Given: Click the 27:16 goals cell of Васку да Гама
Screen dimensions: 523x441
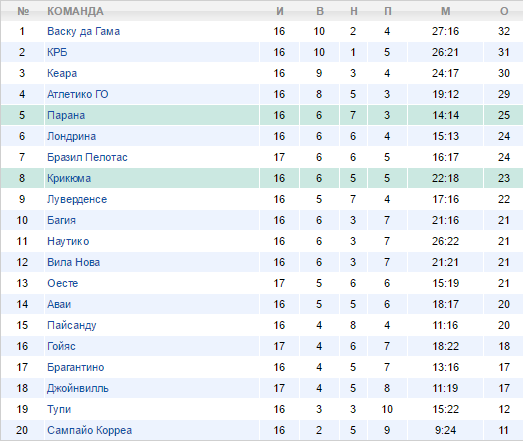Looking at the screenshot, I should pyautogui.click(x=445, y=31).
